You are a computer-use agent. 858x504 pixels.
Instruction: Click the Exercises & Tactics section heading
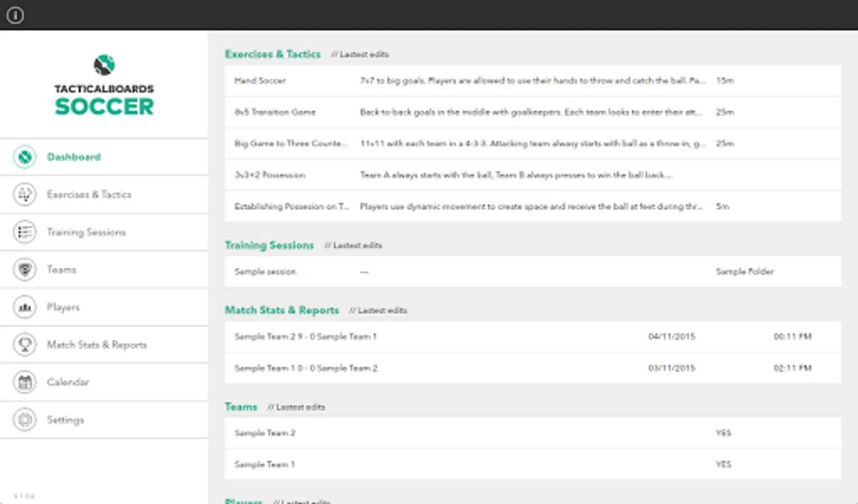tap(273, 54)
